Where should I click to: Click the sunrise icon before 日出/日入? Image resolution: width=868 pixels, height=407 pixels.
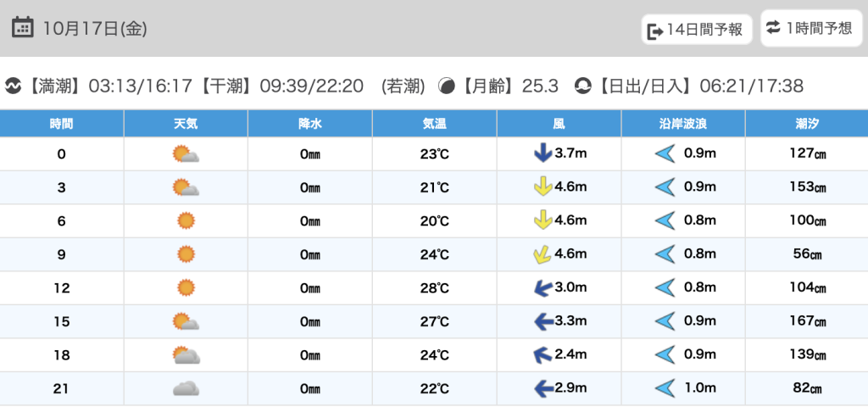click(x=582, y=86)
